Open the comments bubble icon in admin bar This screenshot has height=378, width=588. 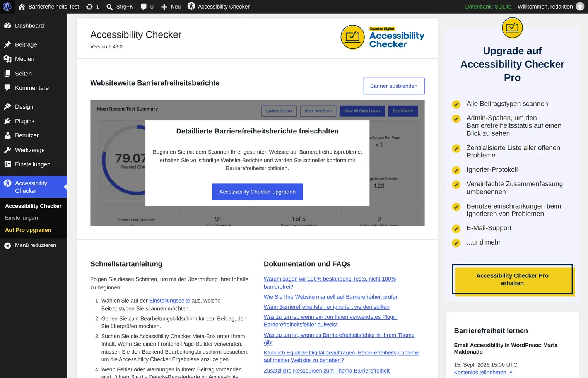(x=144, y=7)
